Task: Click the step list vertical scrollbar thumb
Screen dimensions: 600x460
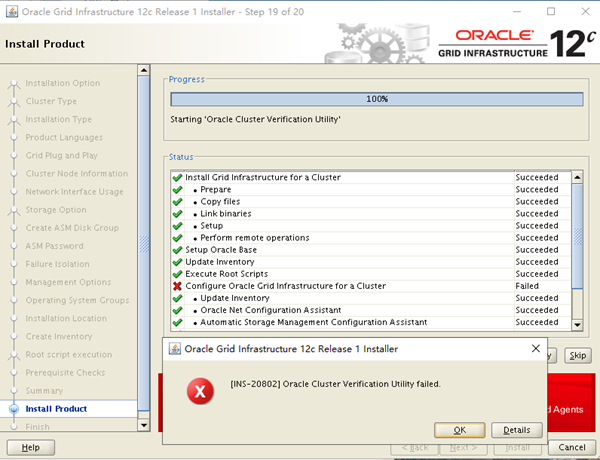Action: [143, 243]
